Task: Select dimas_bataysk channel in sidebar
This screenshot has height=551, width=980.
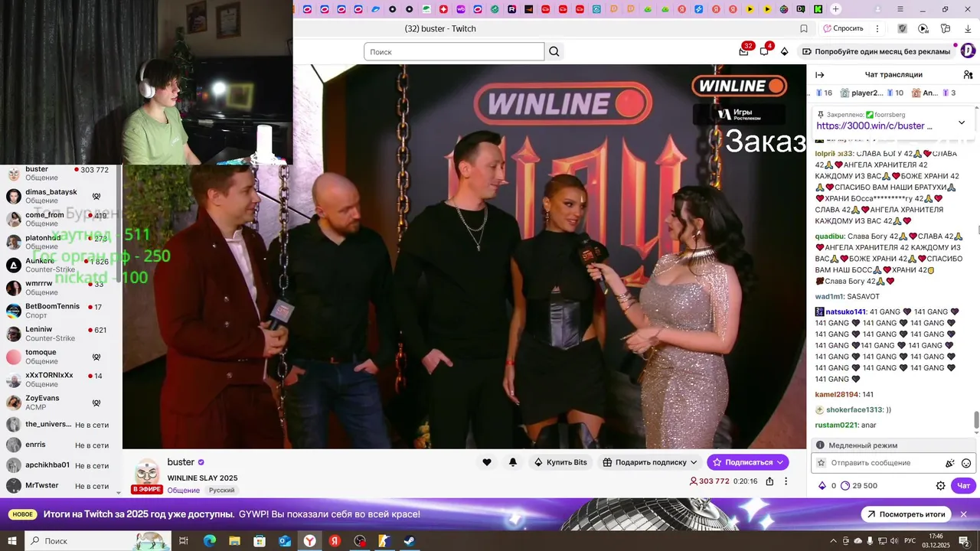Action: (x=60, y=196)
